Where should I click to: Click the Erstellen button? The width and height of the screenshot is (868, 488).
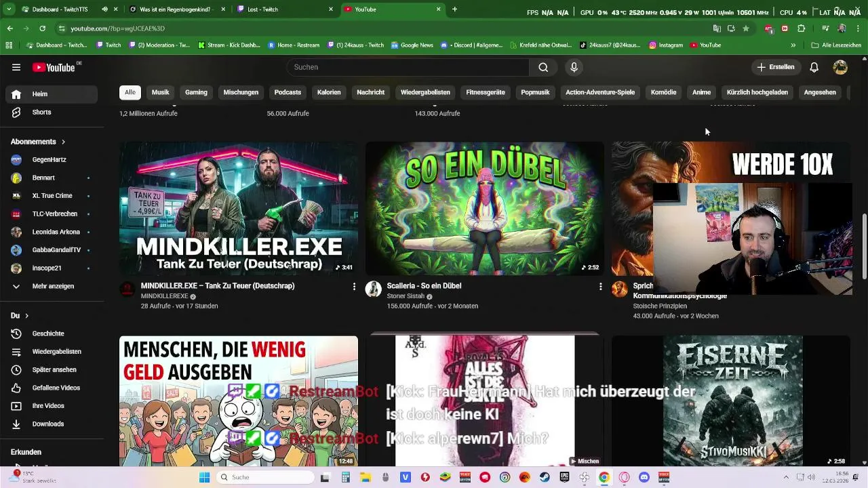(x=776, y=67)
